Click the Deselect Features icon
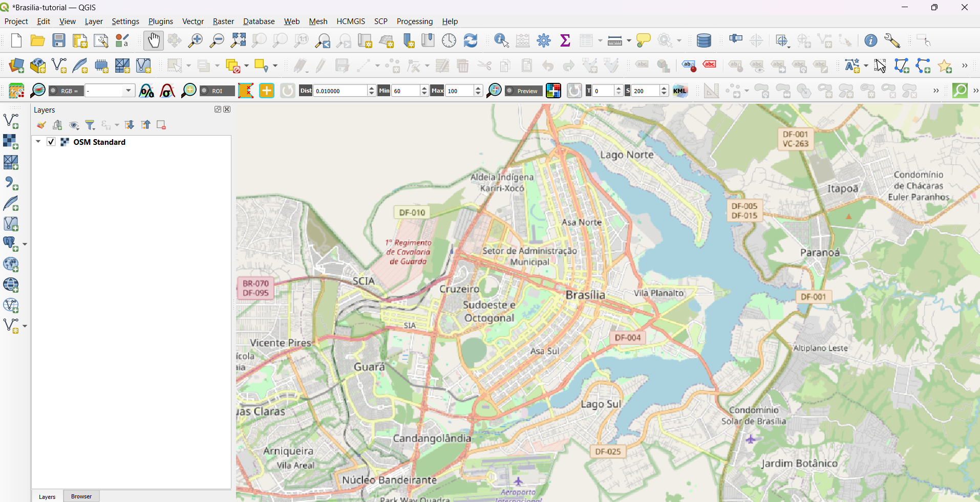Image resolution: width=980 pixels, height=502 pixels. pyautogui.click(x=233, y=66)
